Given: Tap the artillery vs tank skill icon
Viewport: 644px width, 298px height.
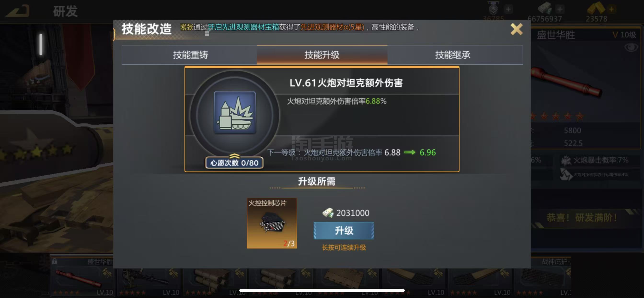Looking at the screenshot, I should pos(235,113).
